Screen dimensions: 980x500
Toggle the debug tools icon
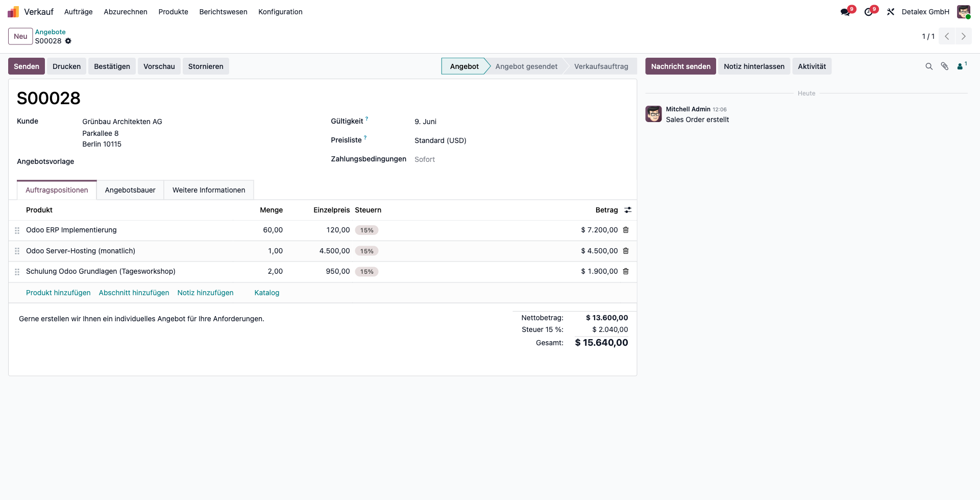pos(891,12)
